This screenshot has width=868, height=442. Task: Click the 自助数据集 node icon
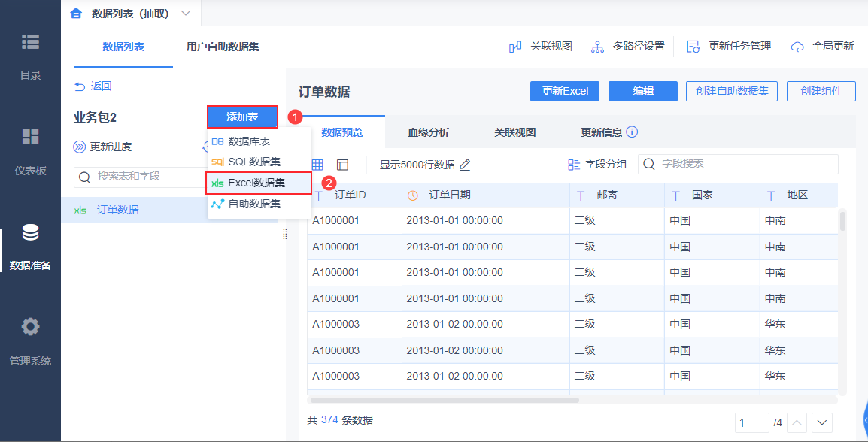click(217, 204)
